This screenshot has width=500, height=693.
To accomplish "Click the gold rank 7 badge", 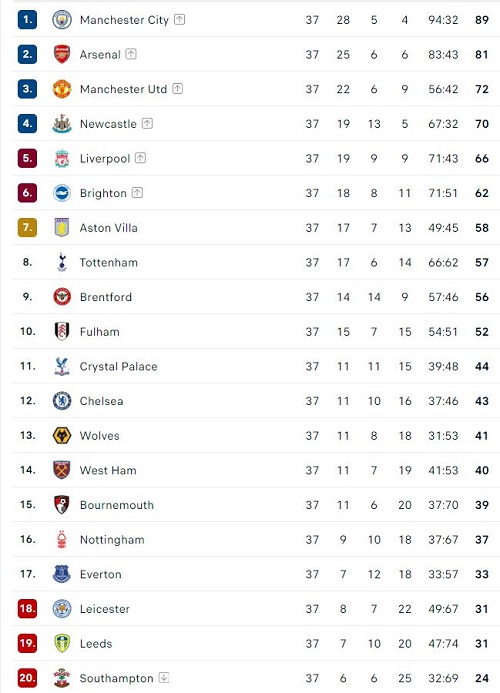I will click(27, 228).
